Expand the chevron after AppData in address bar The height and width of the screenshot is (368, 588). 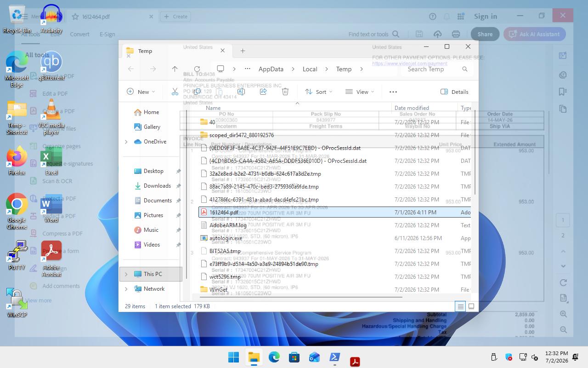coord(293,69)
